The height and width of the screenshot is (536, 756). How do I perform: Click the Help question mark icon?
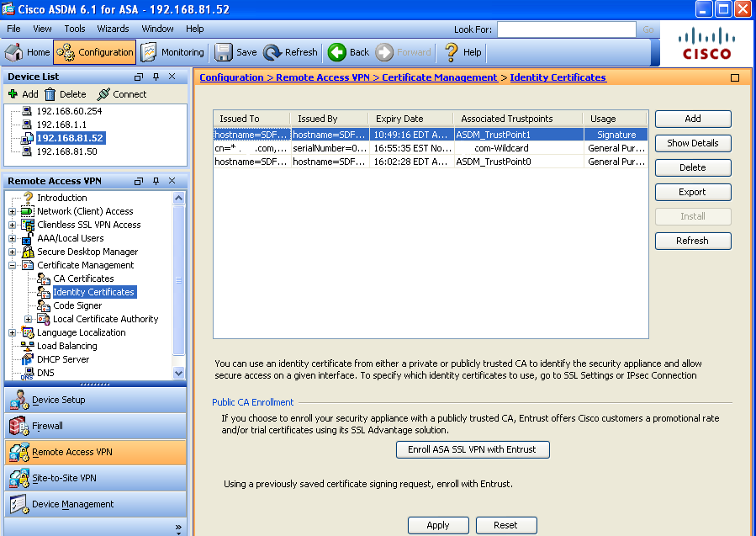pos(452,52)
